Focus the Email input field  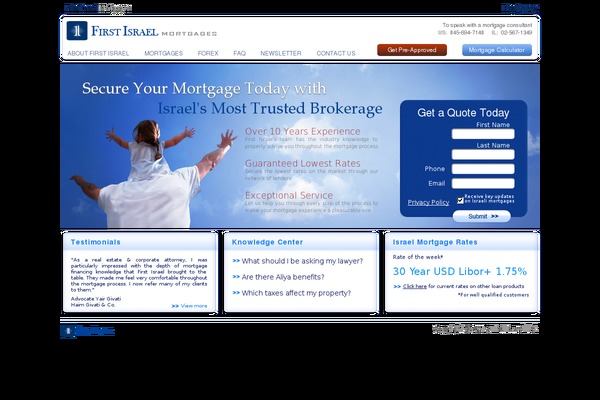point(483,183)
